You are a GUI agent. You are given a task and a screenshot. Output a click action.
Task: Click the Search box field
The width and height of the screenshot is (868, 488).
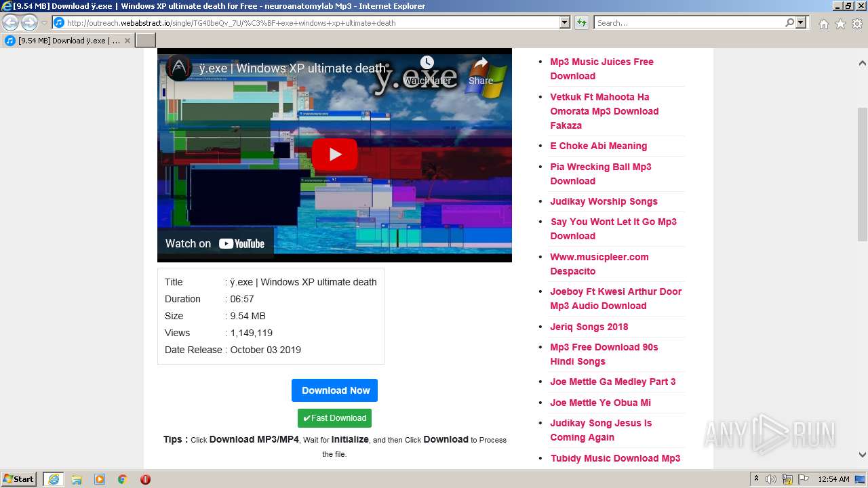pos(688,22)
